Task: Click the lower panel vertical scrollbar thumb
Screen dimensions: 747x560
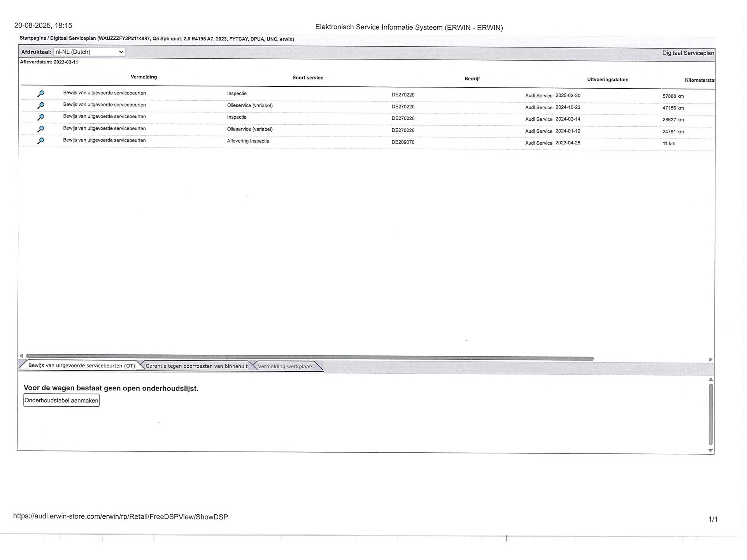Action: point(711,414)
